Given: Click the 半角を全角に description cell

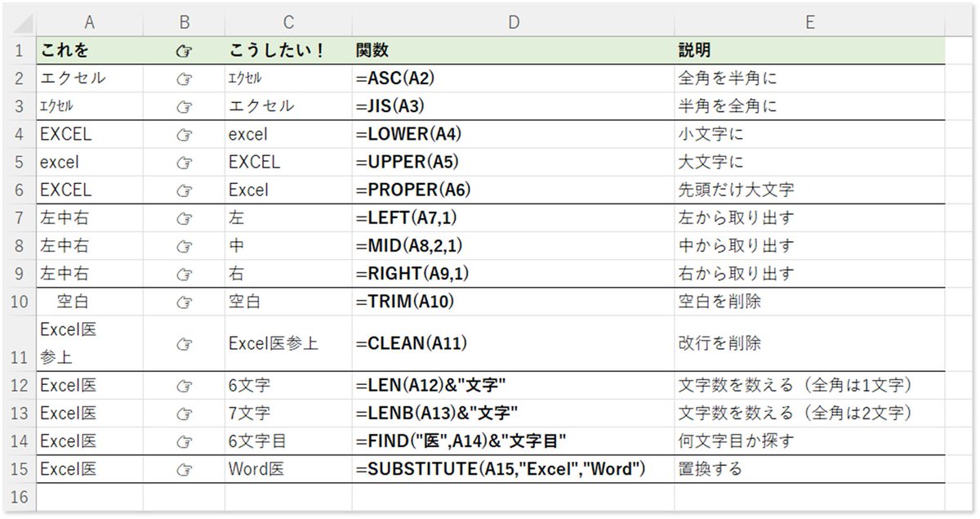Looking at the screenshot, I should coord(809,106).
